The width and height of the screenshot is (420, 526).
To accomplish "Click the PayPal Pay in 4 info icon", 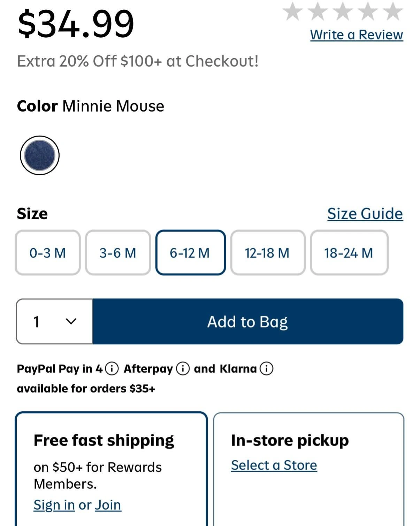I will tap(112, 368).
